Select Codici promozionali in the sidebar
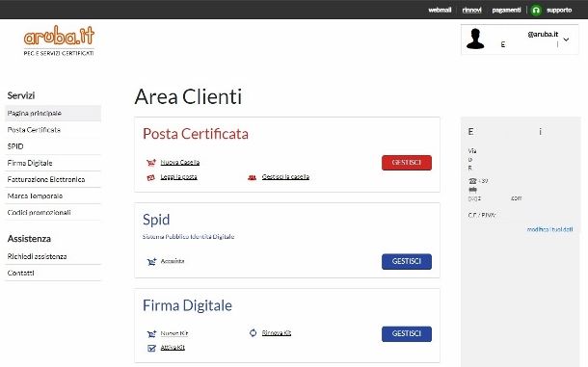 pyautogui.click(x=53, y=212)
